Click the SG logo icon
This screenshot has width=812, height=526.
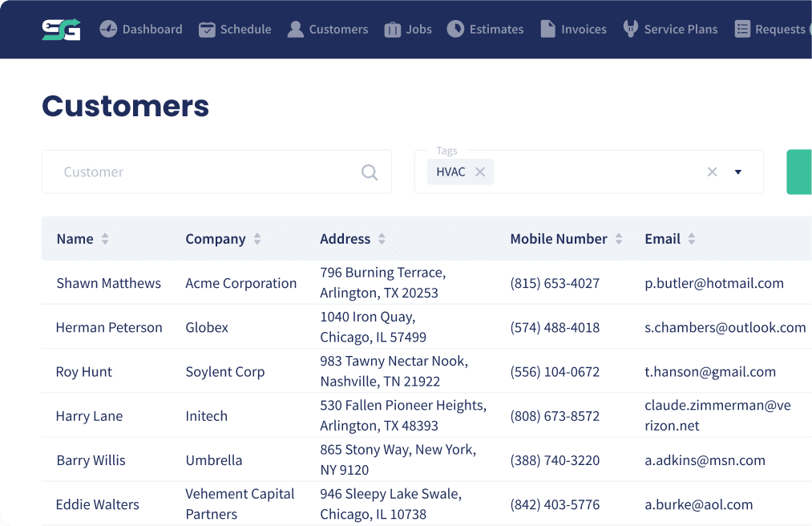61,30
